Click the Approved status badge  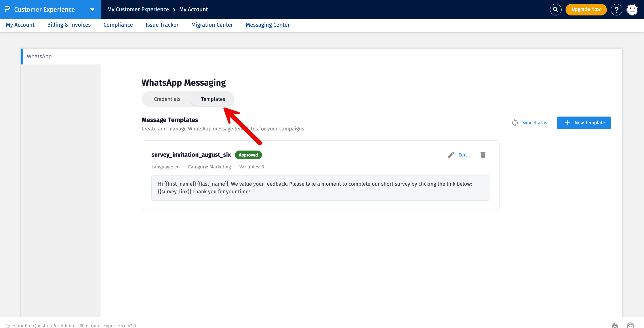(x=248, y=155)
